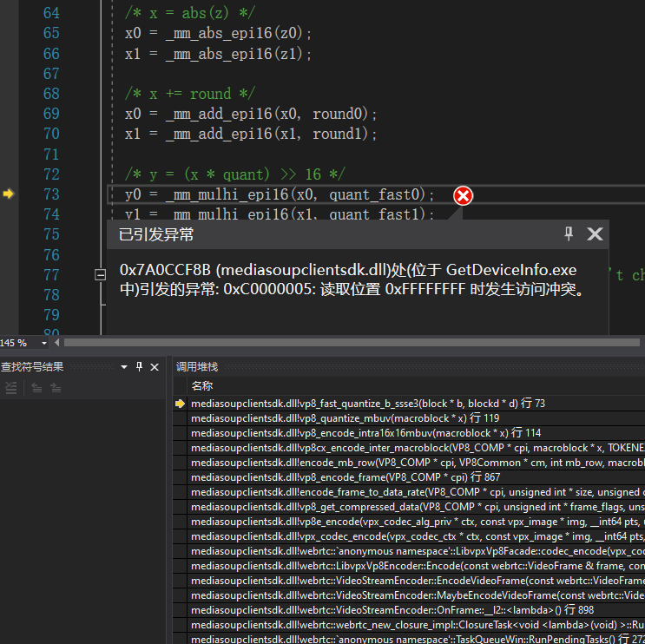
Task: Click code line x1 = _mm_abs_epi16(z1)
Action: [218, 54]
